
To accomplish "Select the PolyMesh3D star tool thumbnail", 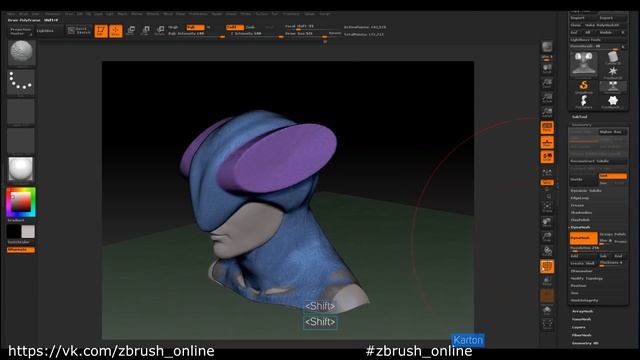I will [613, 72].
